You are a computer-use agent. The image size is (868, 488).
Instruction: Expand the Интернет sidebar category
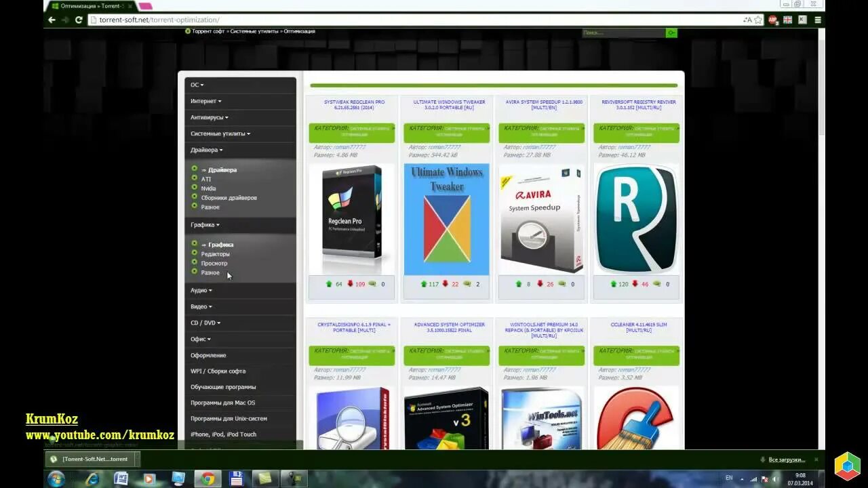(x=240, y=101)
